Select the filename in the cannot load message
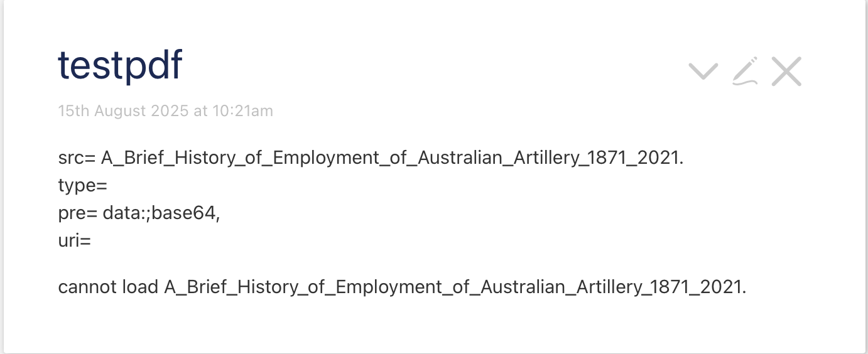This screenshot has width=868, height=354. coord(455,287)
